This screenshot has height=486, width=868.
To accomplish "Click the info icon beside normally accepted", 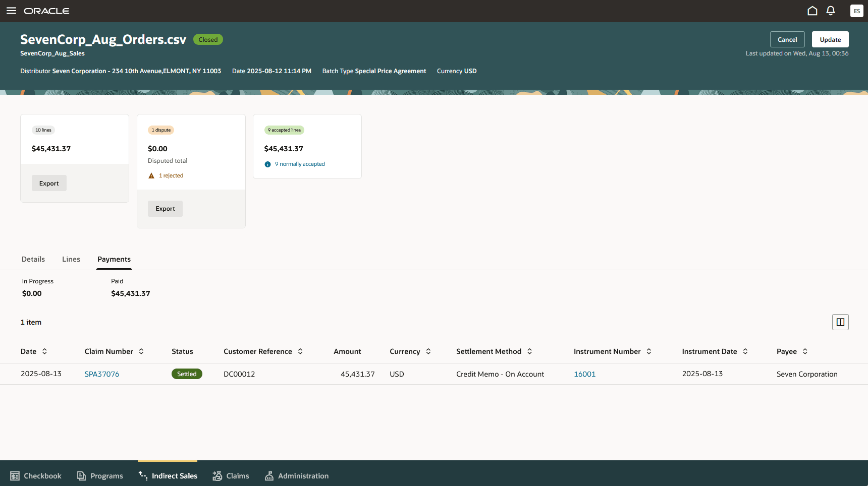I will 267,164.
